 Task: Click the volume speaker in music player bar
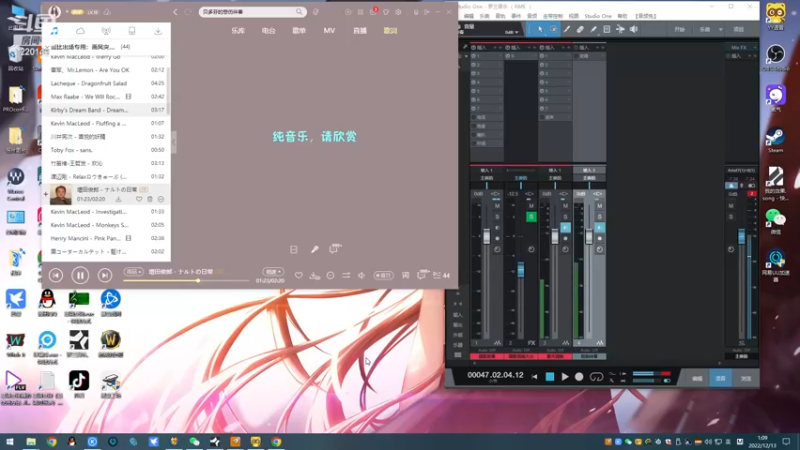tap(361, 276)
